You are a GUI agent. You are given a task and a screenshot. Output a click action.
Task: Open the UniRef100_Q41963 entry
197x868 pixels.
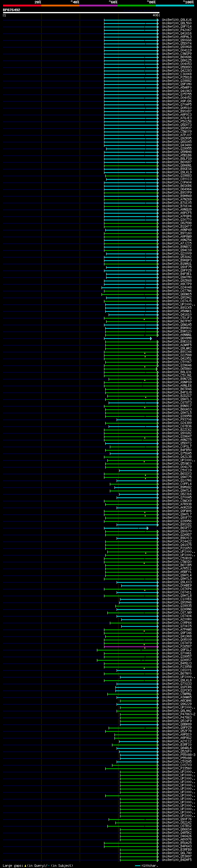pos(176,91)
